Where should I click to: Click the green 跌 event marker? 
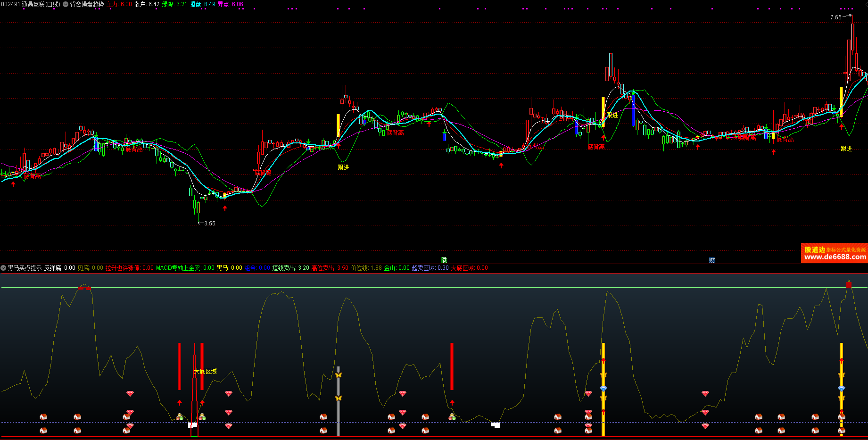click(444, 260)
